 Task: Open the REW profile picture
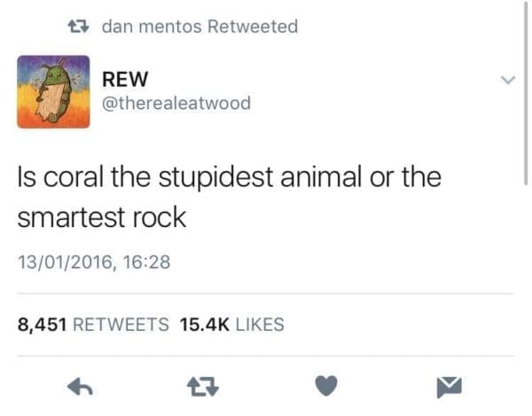coord(53,91)
